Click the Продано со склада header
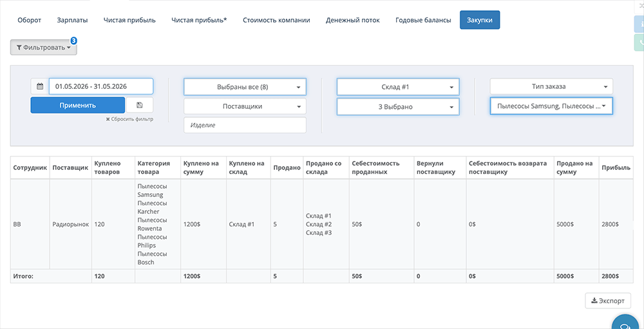The image size is (644, 329). point(326,167)
